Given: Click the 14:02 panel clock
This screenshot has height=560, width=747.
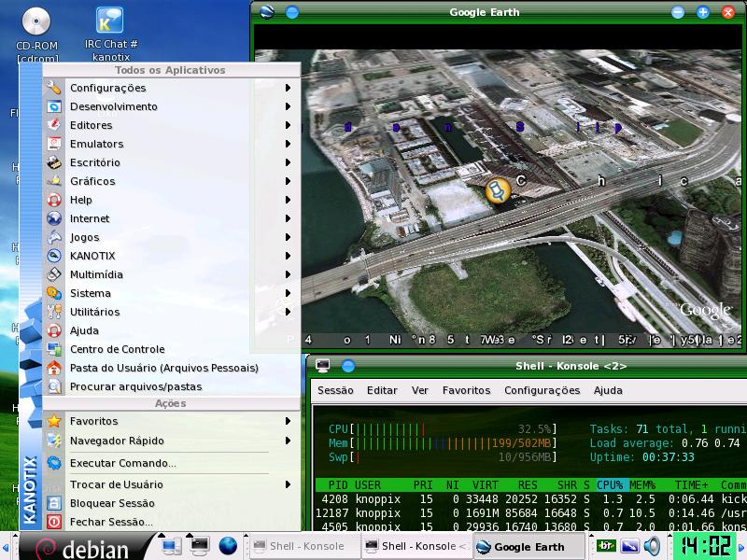Looking at the screenshot, I should point(704,546).
